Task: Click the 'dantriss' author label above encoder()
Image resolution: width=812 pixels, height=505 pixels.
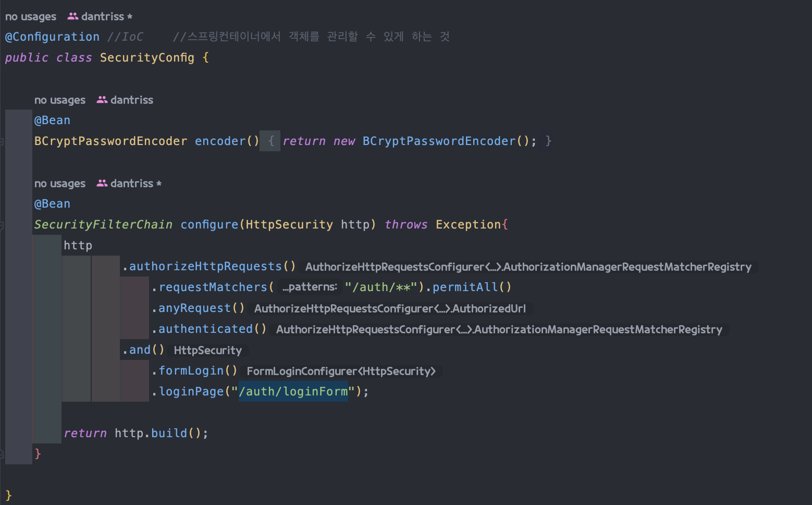Action: pos(132,100)
